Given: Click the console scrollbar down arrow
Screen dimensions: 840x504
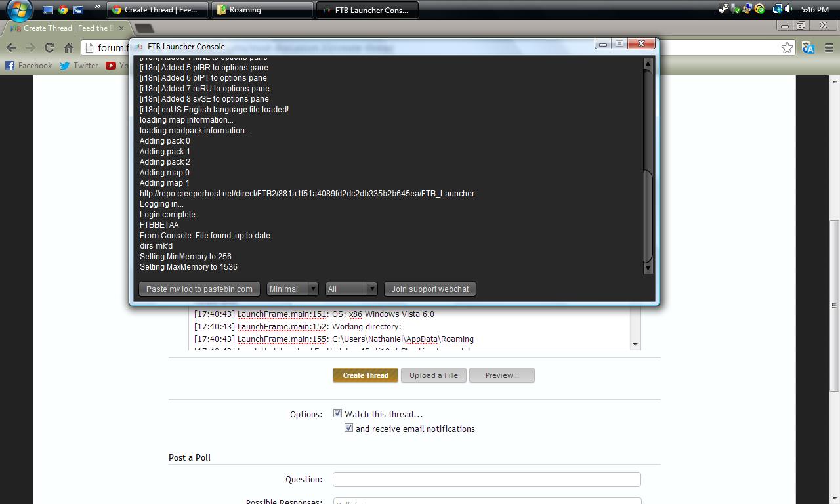Looking at the screenshot, I should [648, 268].
